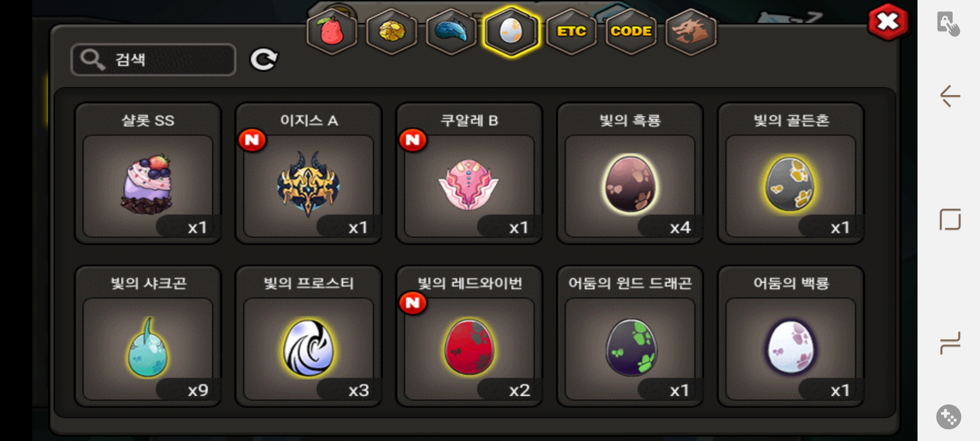Close the inventory with red X
Screen dimensions: 980x441
click(888, 22)
